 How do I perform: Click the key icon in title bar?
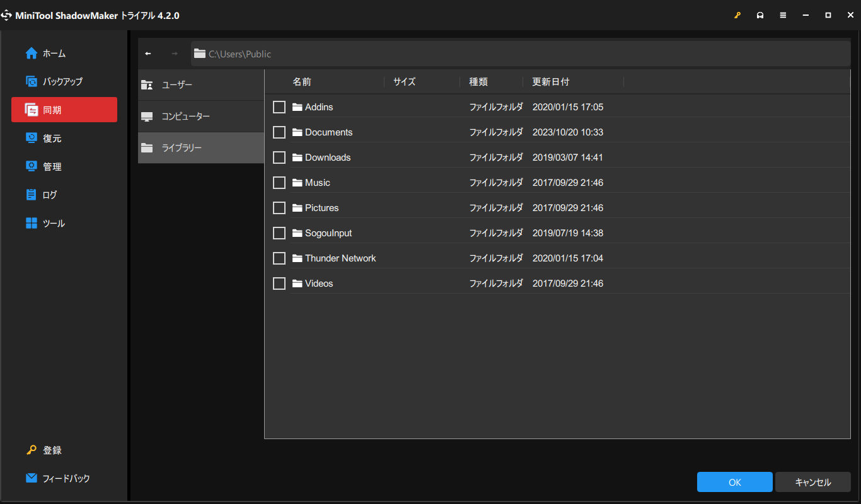pos(737,16)
